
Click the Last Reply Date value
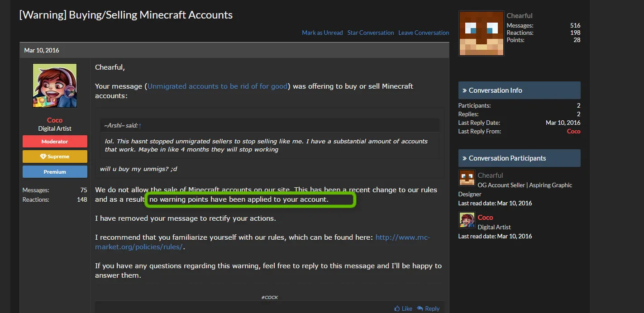[x=563, y=123]
